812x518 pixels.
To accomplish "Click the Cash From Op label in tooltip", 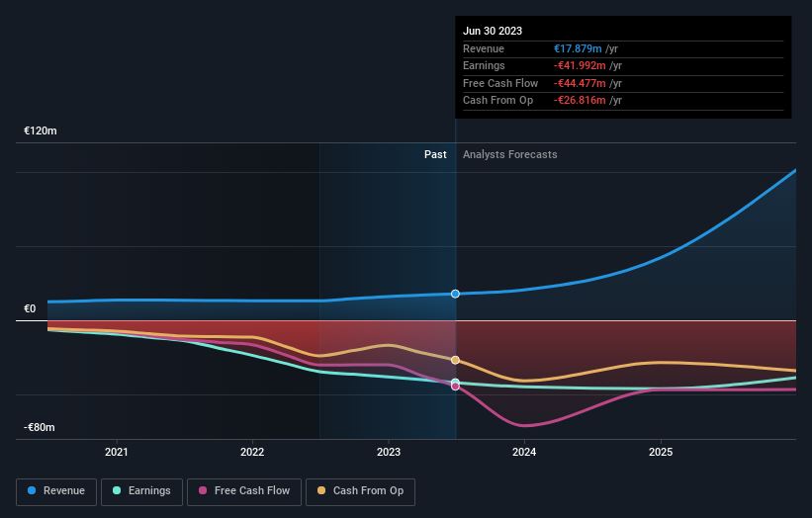I will pyautogui.click(x=497, y=101).
